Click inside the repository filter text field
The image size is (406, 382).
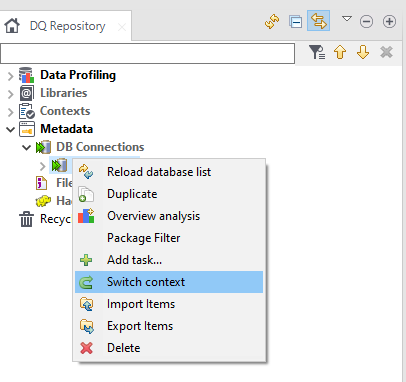pyautogui.click(x=147, y=53)
